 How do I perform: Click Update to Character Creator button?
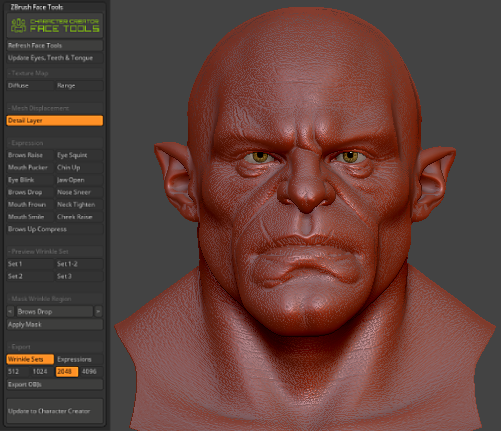point(55,411)
